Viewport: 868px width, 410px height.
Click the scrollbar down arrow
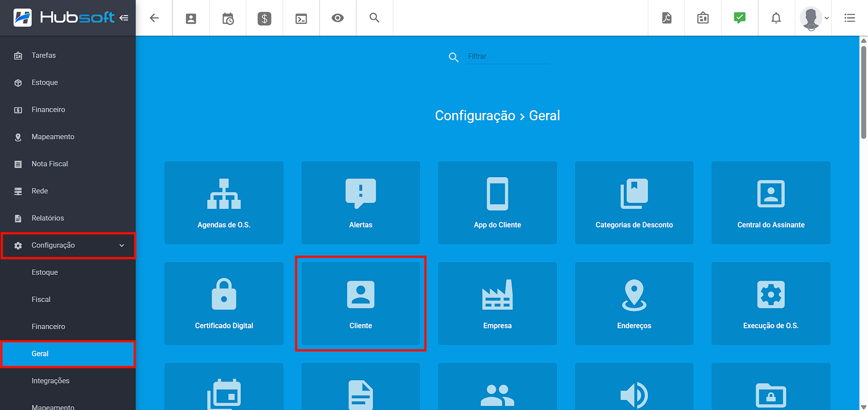pos(863,406)
